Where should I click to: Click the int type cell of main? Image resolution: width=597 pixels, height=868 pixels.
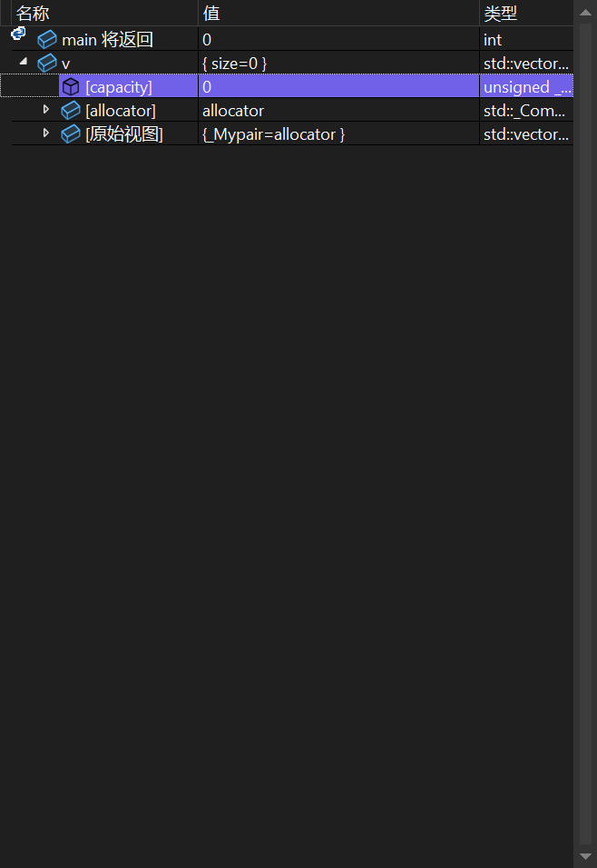tap(526, 40)
